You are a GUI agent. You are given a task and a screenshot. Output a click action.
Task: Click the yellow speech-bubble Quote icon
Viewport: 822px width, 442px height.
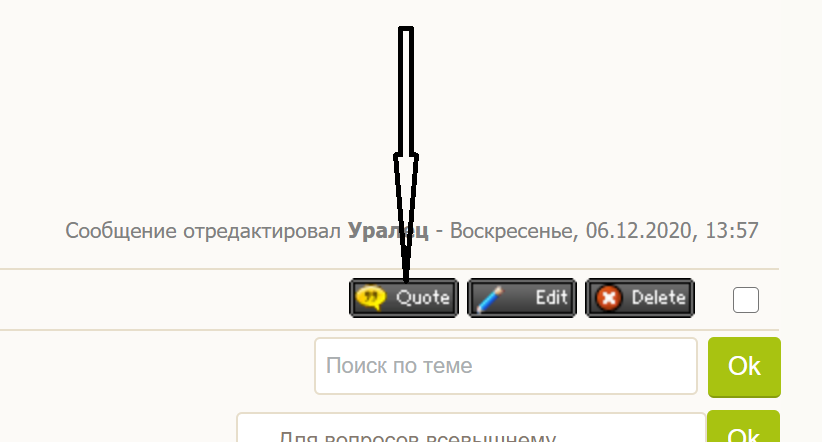(x=371, y=298)
